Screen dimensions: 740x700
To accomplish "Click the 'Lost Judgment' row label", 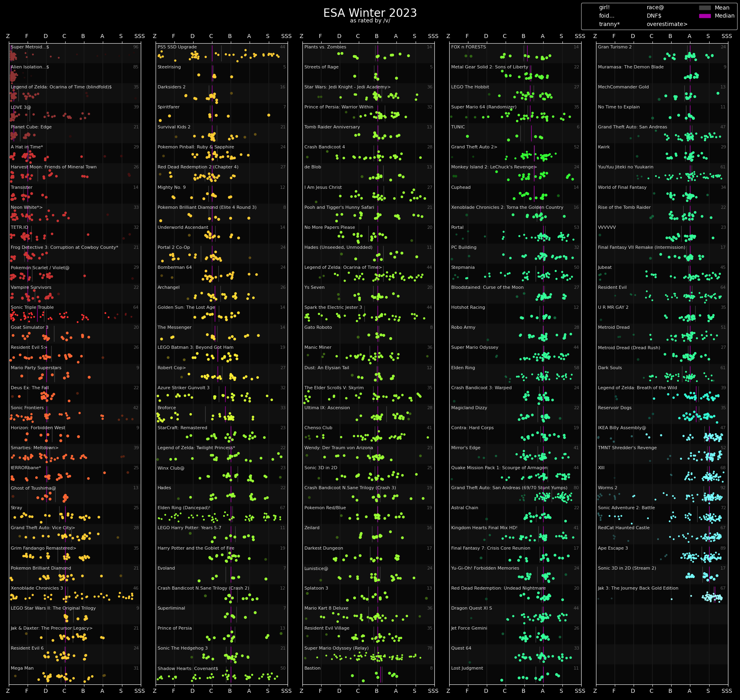I will click(467, 668).
